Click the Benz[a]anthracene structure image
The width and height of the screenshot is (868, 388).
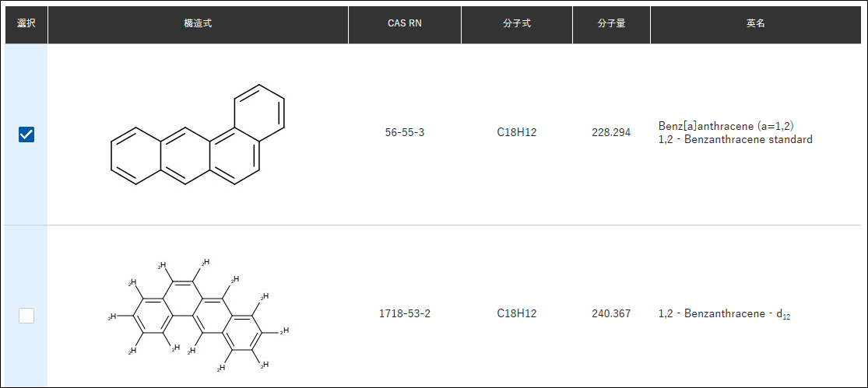pos(198,135)
